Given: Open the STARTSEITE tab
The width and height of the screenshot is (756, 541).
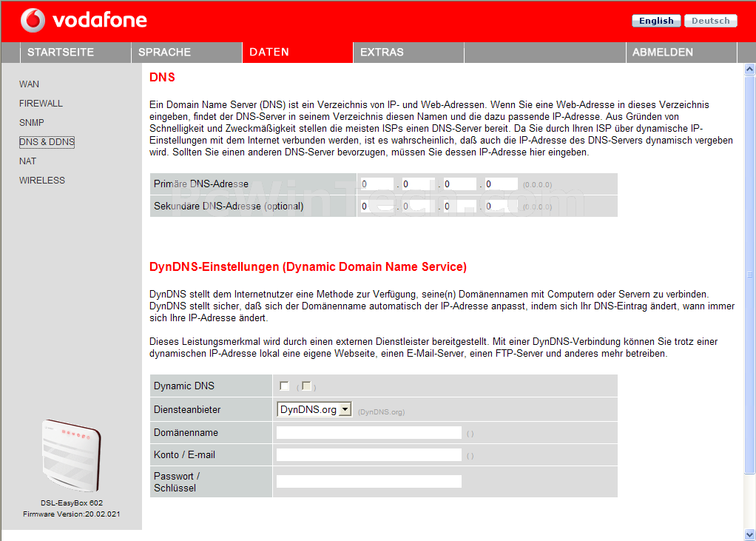Looking at the screenshot, I should pos(75,52).
